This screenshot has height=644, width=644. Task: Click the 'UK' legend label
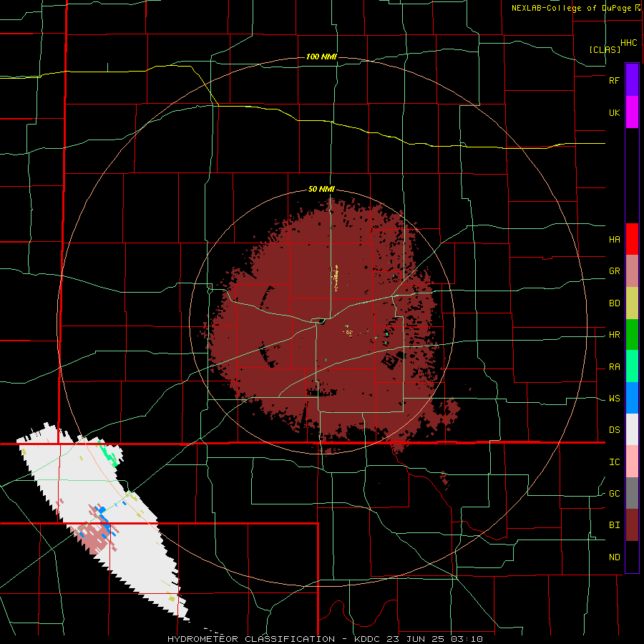coord(614,112)
